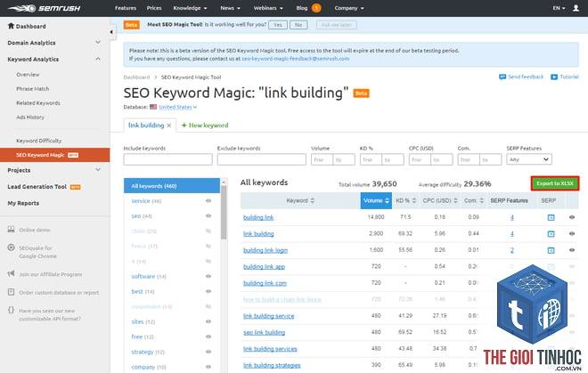Open SERP snapshot for building link login
Viewport: 588px width, 373px height.
point(551,250)
